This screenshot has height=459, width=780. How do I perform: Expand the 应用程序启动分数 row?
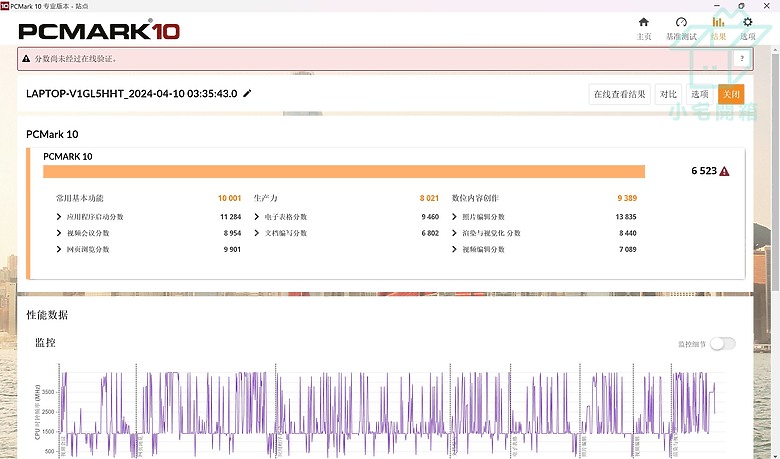pos(59,217)
